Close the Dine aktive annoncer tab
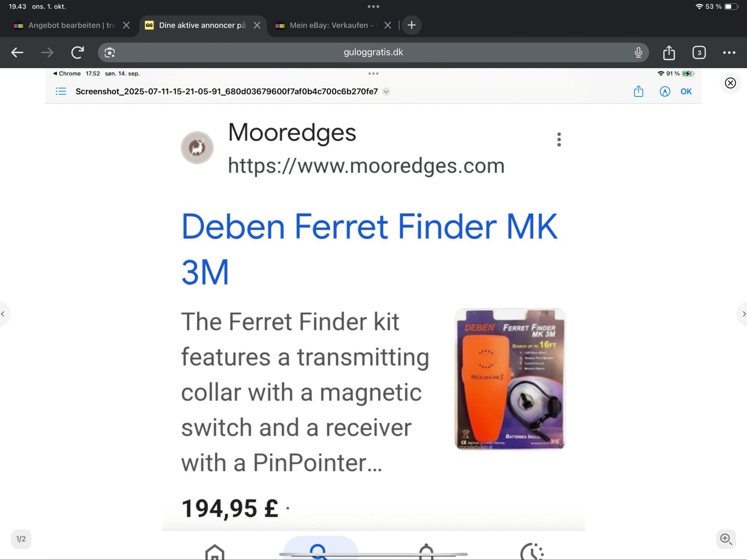747x560 pixels. pos(257,25)
